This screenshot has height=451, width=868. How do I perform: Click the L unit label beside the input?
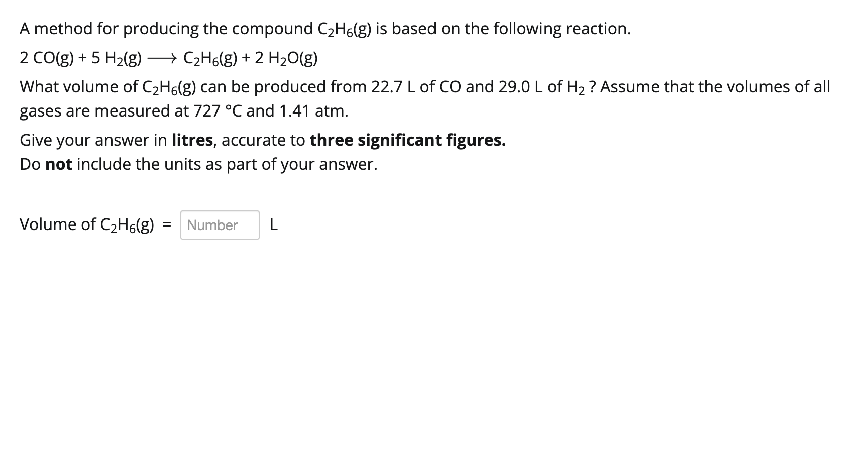pyautogui.click(x=274, y=225)
